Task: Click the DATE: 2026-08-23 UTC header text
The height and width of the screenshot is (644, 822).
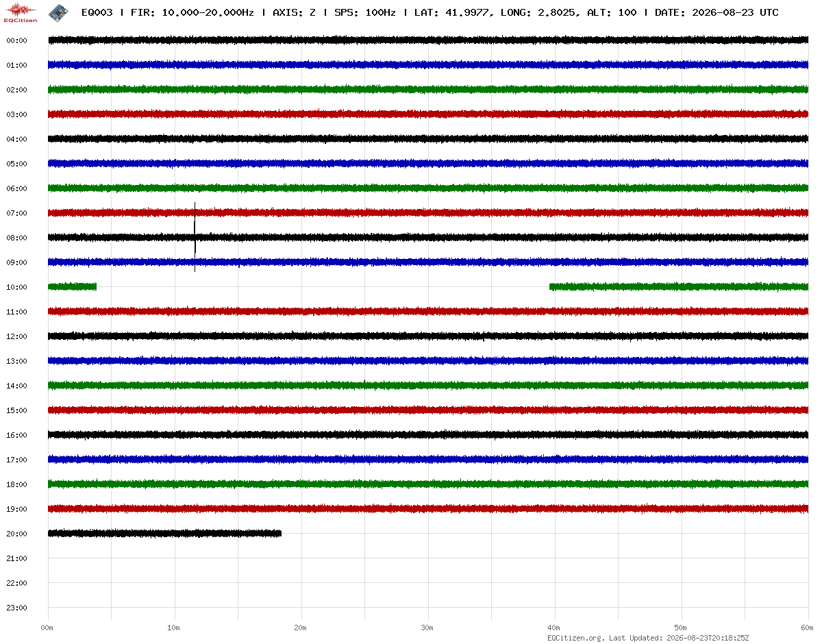Action: tap(717, 12)
